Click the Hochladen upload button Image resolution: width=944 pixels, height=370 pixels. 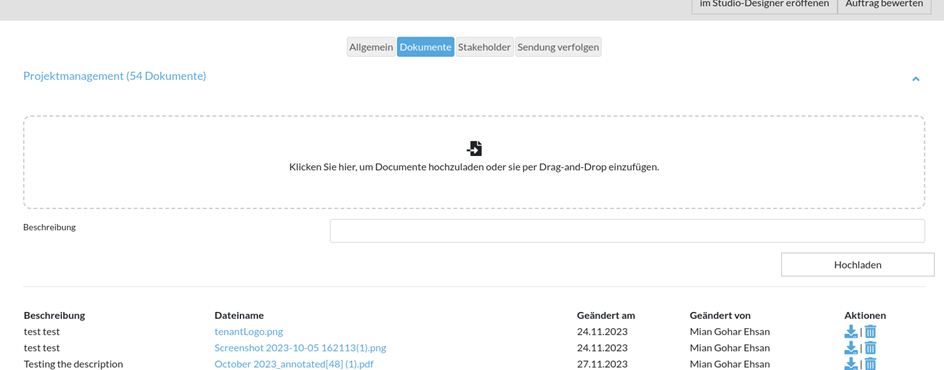point(858,265)
